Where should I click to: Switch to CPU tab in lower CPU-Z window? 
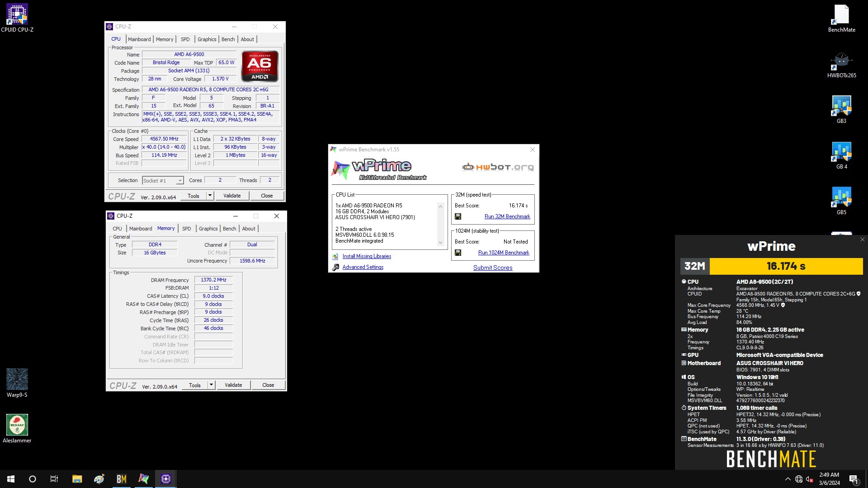(117, 229)
